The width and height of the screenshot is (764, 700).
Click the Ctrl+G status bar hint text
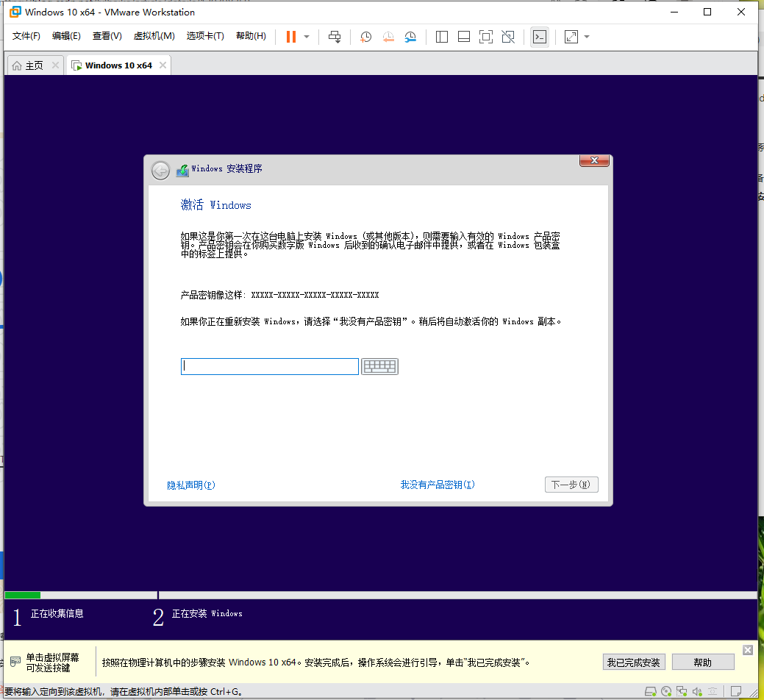124,692
